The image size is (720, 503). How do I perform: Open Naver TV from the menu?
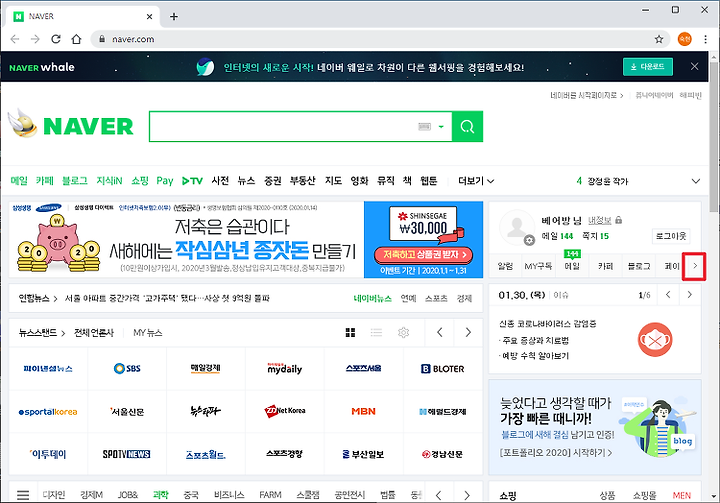tap(192, 181)
